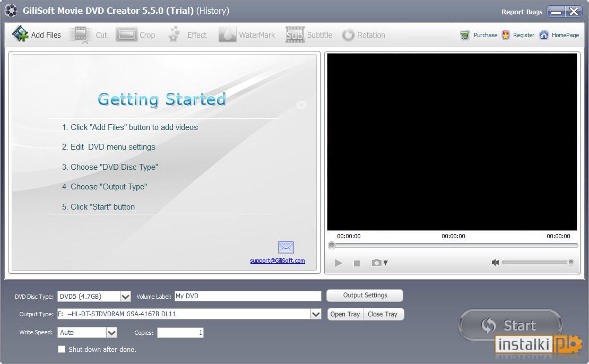Click the Purchase cart icon

pyautogui.click(x=465, y=36)
